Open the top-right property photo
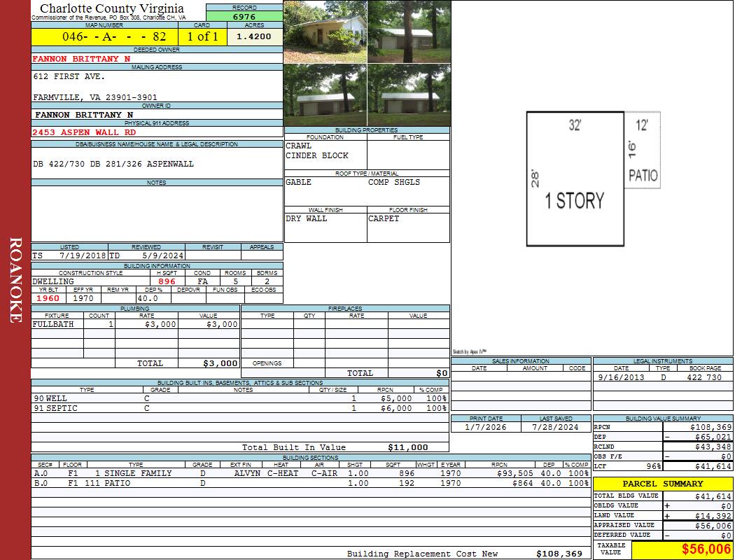735x560 pixels. pos(409,32)
